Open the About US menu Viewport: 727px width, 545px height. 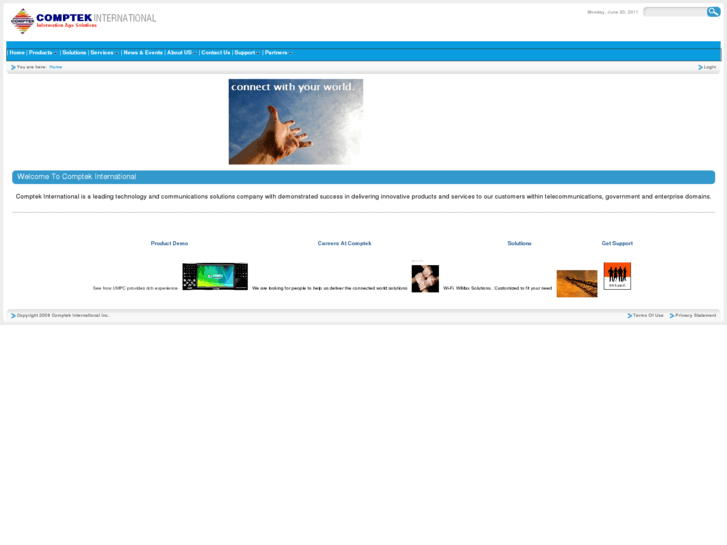pos(179,53)
